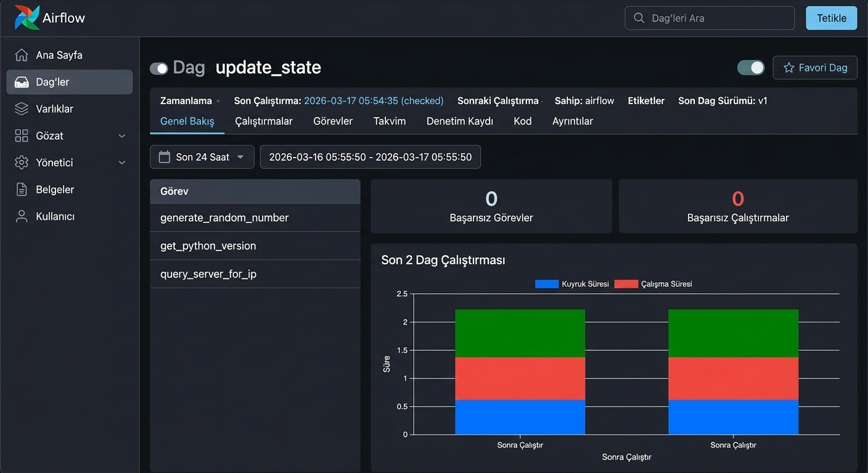
Task: Click the calendar icon in the time range picker
Action: tap(165, 157)
